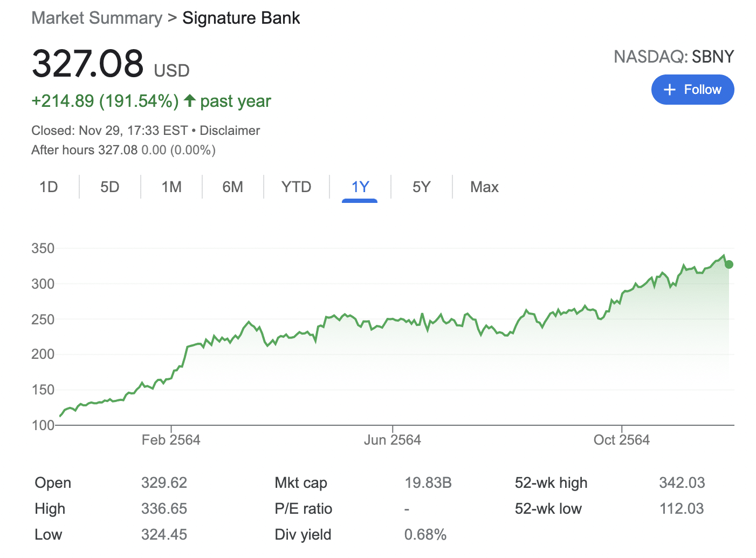Click the +214.89 (191.54%) change text
Viewport: 756px width, 558px height.
[105, 101]
